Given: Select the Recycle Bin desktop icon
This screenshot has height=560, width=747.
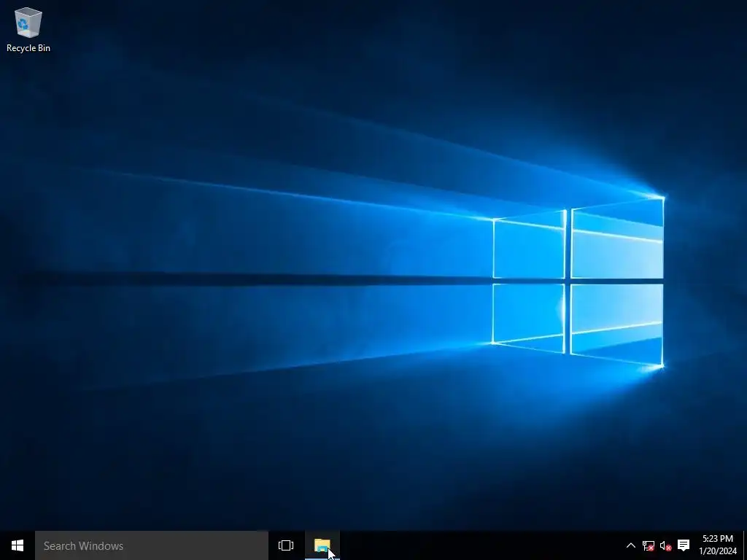Looking at the screenshot, I should pyautogui.click(x=28, y=29).
